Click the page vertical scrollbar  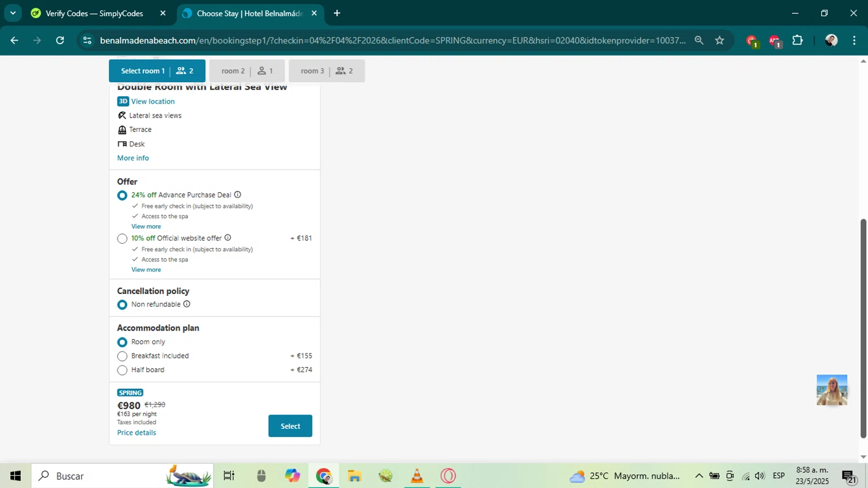click(x=863, y=329)
